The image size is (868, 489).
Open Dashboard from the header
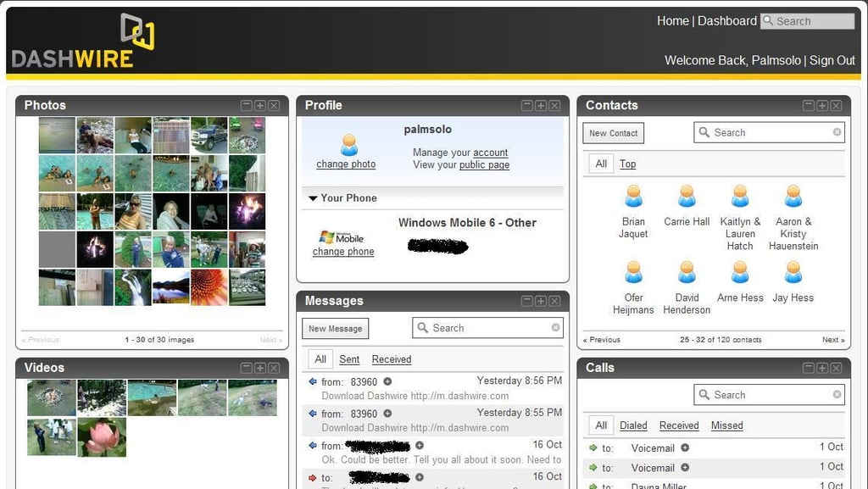[x=726, y=21]
